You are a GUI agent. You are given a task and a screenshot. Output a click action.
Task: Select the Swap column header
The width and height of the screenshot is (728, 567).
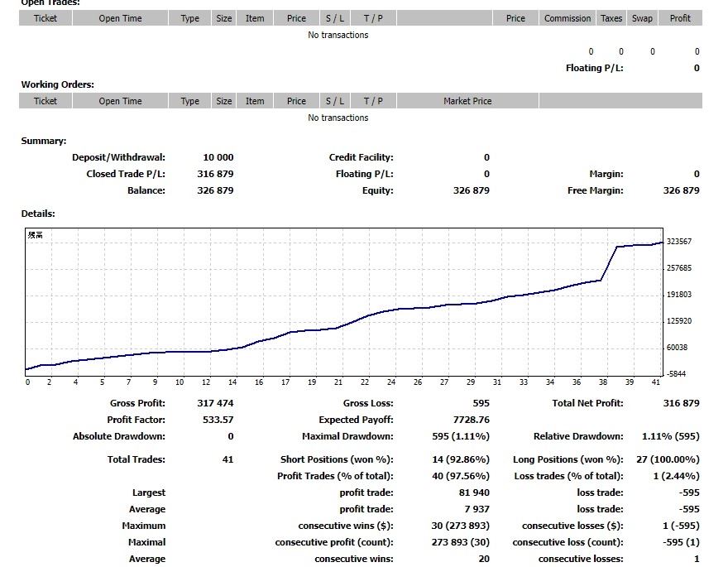point(642,18)
